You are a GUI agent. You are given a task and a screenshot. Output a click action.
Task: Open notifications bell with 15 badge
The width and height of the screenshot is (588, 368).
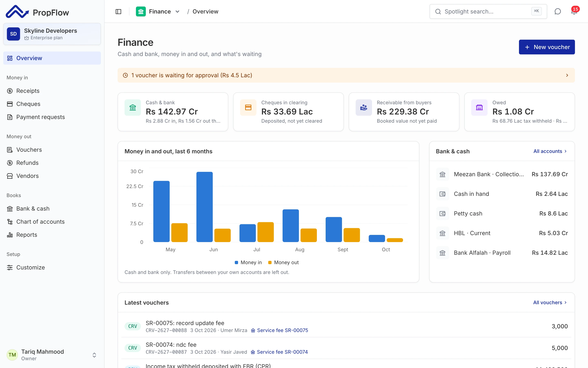pos(574,11)
